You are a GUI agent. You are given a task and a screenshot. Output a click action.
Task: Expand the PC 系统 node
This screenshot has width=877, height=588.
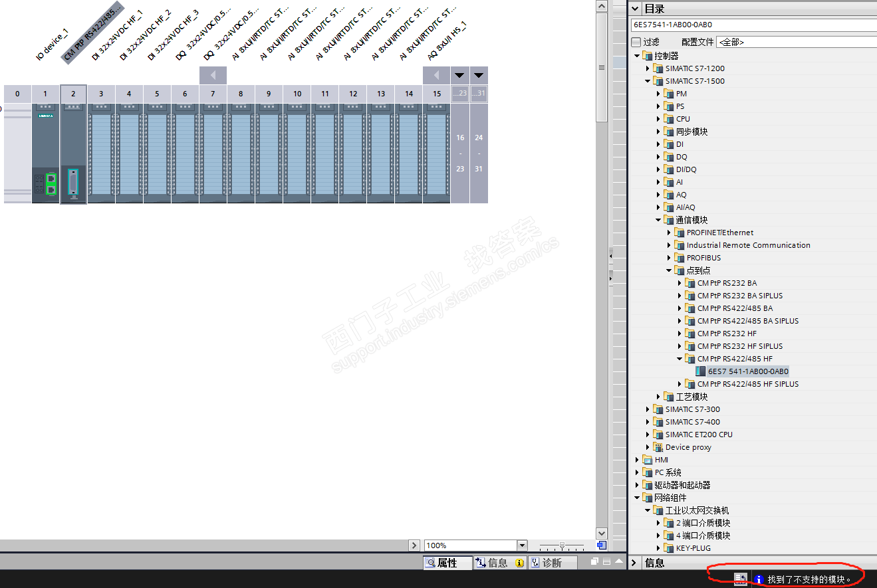tap(637, 472)
